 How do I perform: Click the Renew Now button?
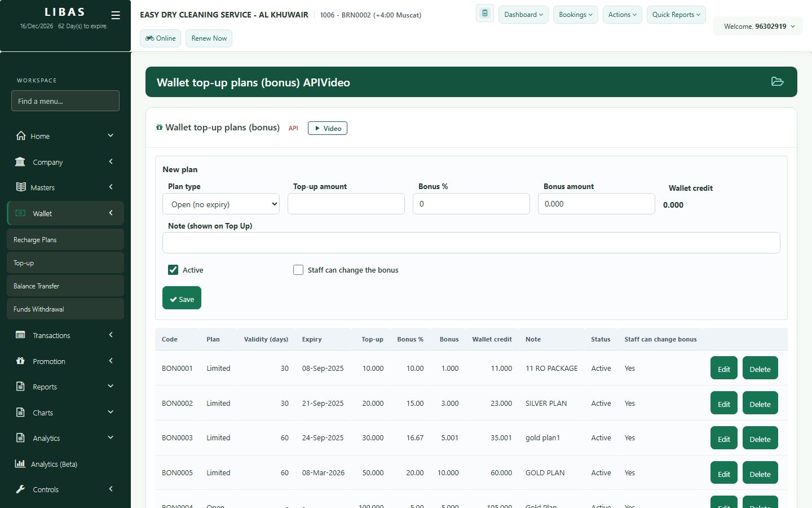pyautogui.click(x=209, y=38)
